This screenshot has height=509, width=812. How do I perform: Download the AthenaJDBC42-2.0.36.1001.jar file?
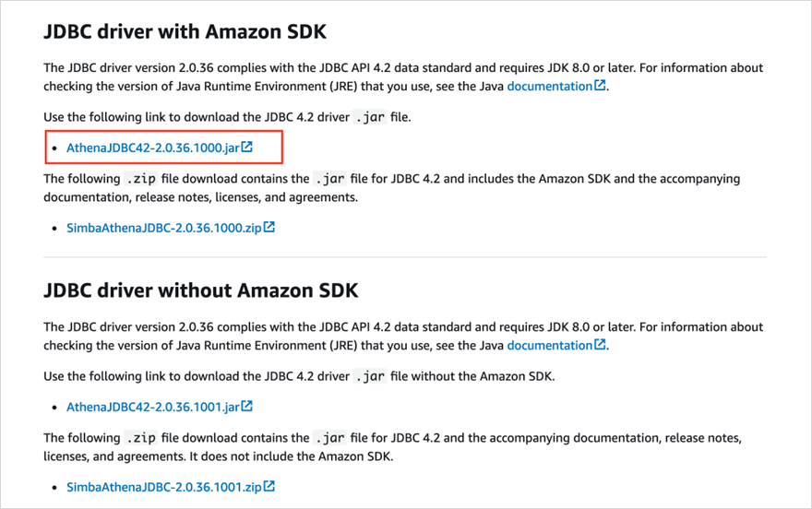[152, 407]
